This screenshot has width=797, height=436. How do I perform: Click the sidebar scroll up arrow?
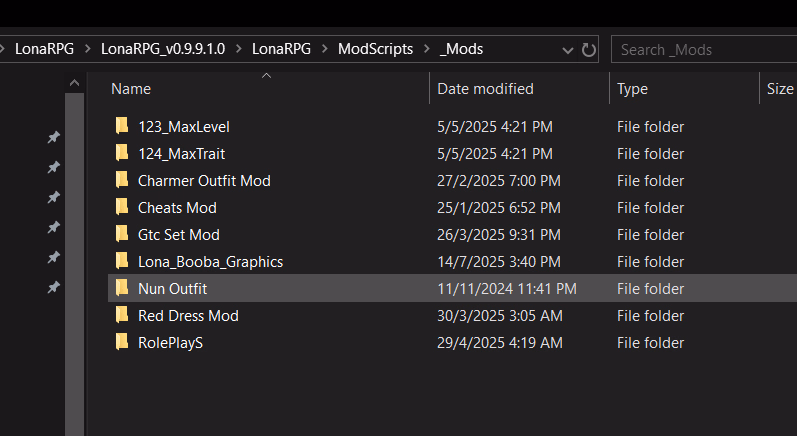(x=74, y=83)
